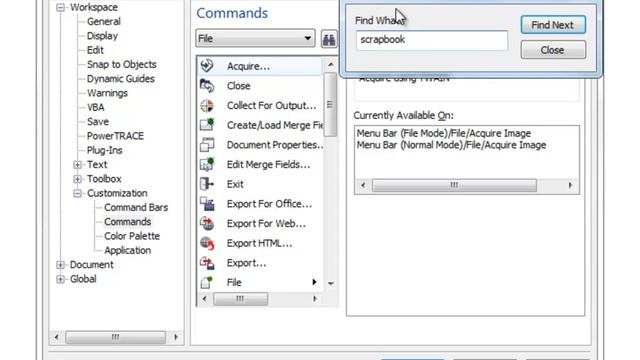Select the Warnings item

(x=107, y=93)
